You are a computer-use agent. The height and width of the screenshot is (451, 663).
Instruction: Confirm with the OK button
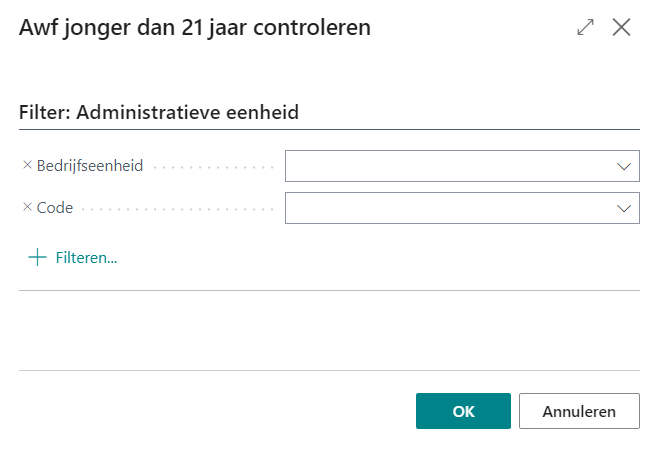463,411
